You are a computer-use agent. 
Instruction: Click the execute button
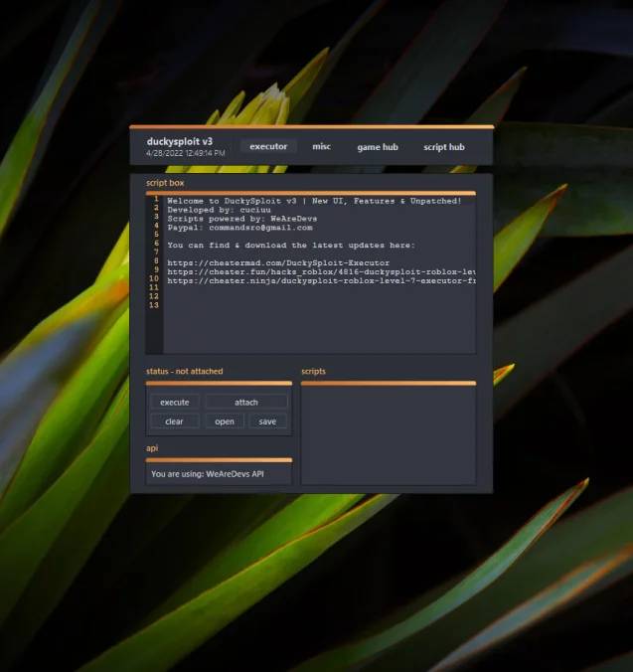pyautogui.click(x=174, y=402)
